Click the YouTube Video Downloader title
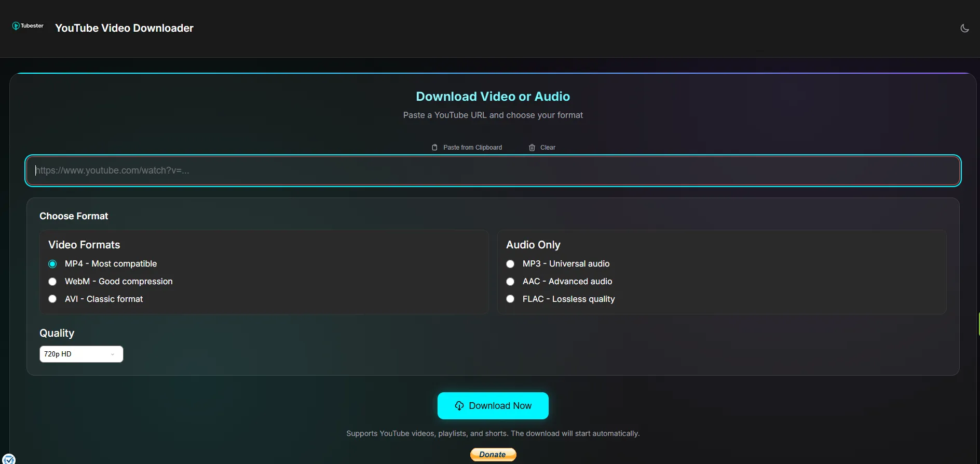Screen dimensions: 980x464 (124, 28)
